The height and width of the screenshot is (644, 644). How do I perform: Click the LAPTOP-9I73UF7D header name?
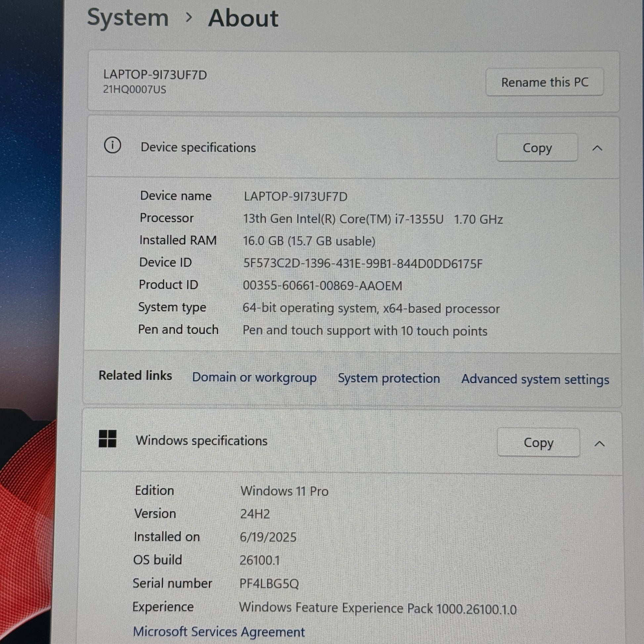155,75
